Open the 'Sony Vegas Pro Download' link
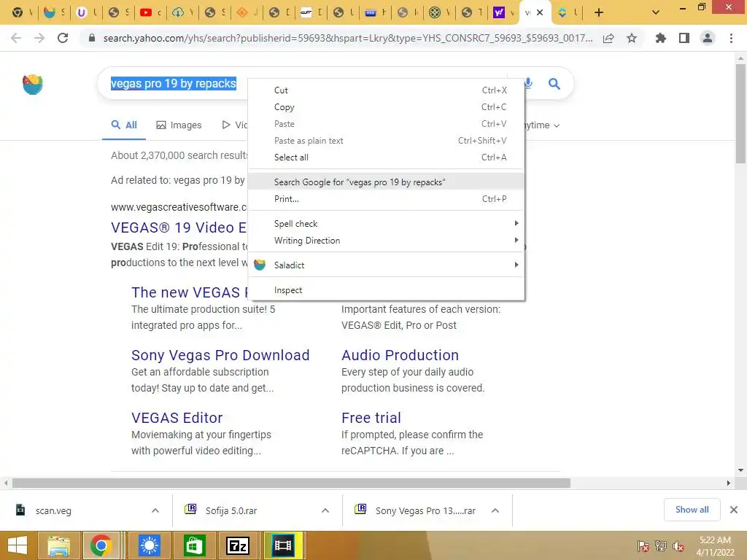This screenshot has width=747, height=560. click(220, 355)
